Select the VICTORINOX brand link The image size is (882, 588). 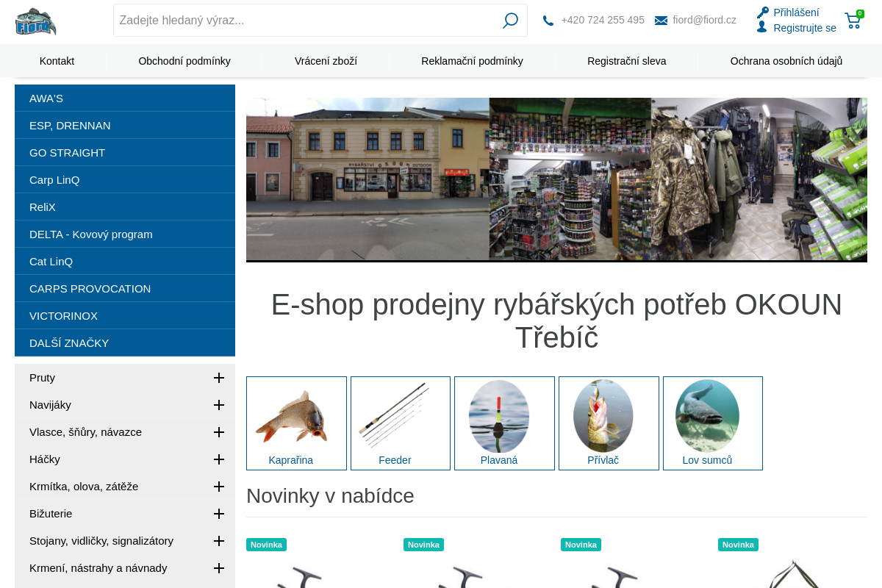(63, 316)
